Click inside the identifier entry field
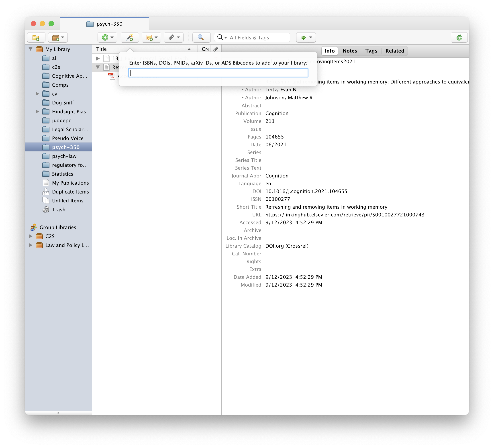Screen dimensions: 494x448 (218, 73)
